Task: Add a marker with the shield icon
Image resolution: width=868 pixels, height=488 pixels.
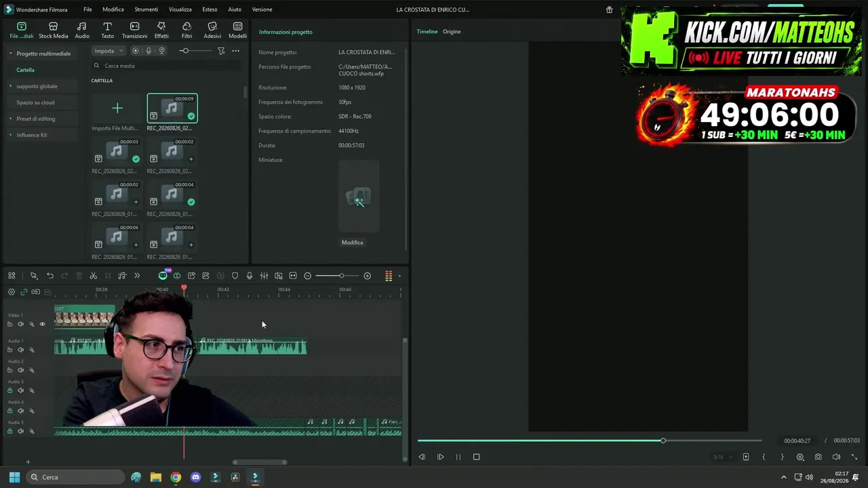Action: (x=235, y=276)
